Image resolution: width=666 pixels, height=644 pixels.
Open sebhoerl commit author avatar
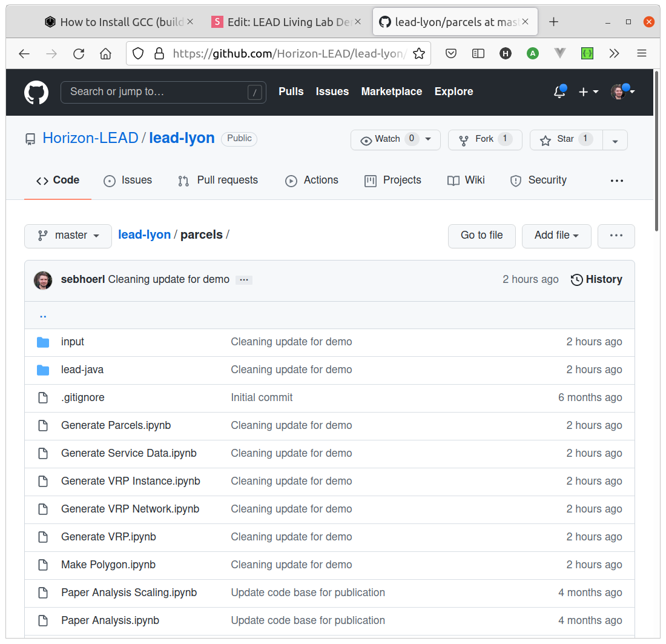(x=43, y=280)
